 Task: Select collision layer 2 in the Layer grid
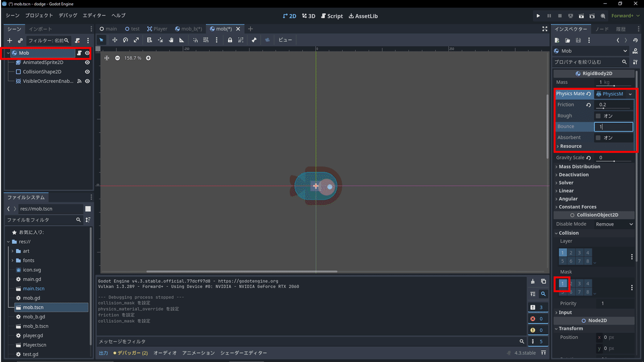point(571,252)
